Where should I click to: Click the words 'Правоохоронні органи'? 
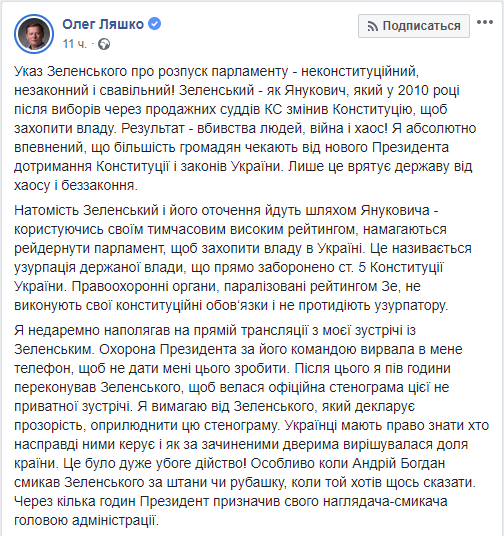coord(144,286)
